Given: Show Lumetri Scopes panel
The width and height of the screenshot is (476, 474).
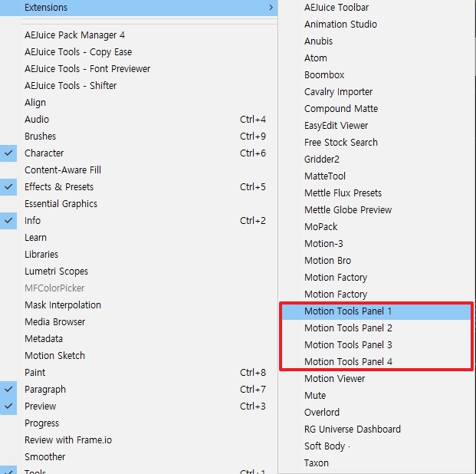Looking at the screenshot, I should tap(57, 272).
